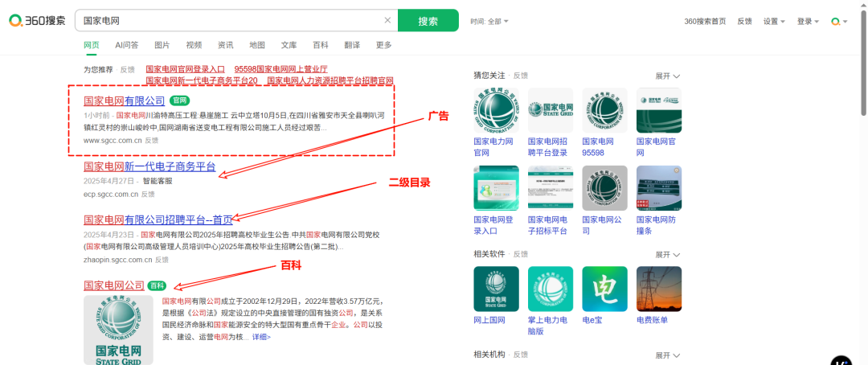Click 反馈 beside 相关机构

[x=520, y=355]
